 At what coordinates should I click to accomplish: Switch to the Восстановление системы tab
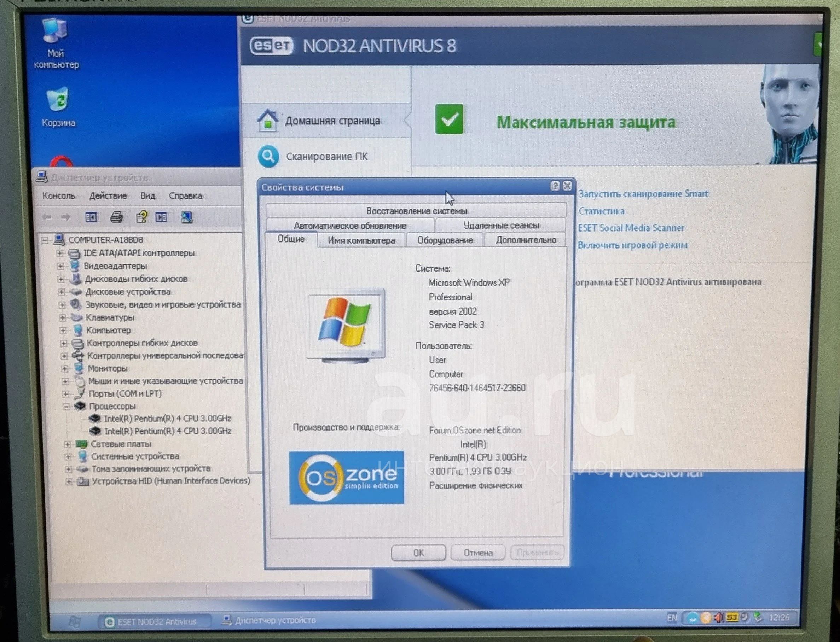416,211
